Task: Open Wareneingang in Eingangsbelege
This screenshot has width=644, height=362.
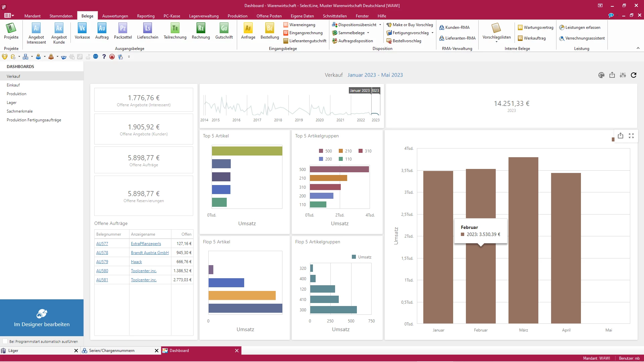Action: pos(299,25)
